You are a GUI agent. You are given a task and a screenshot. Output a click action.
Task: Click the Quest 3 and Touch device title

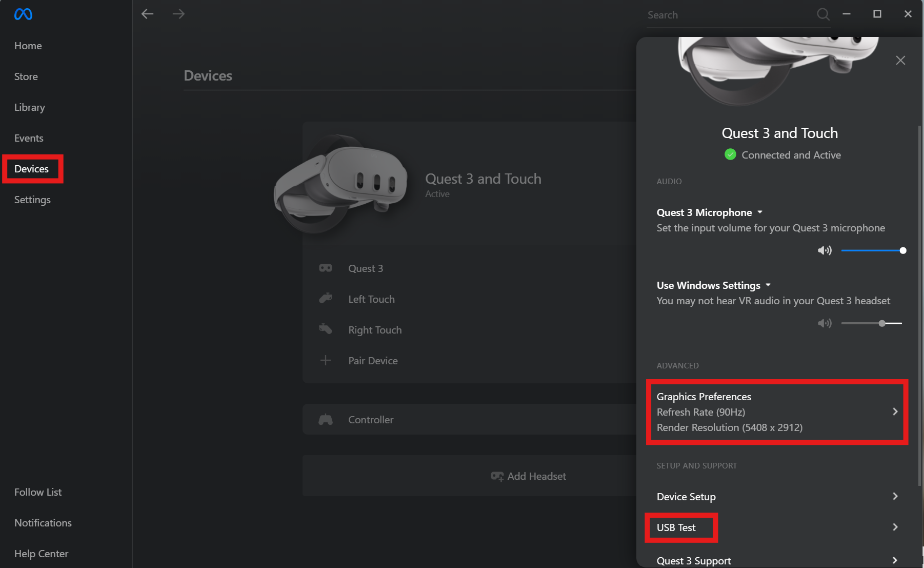point(779,133)
